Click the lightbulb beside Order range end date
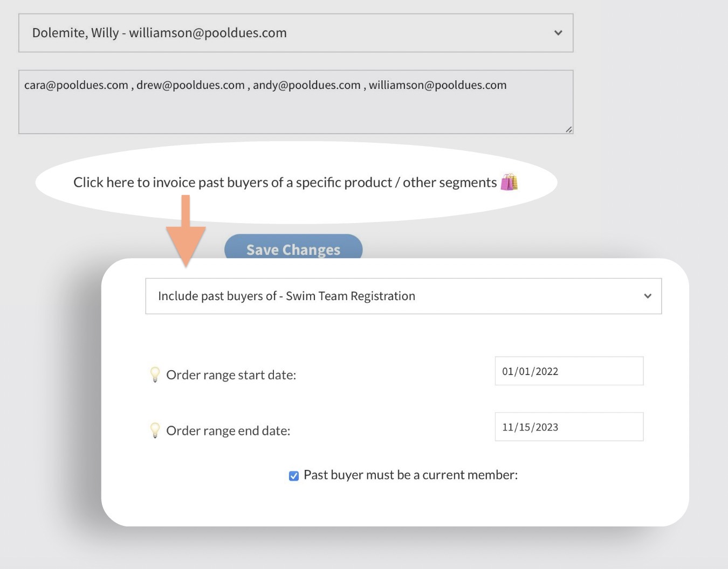The height and width of the screenshot is (569, 728). 155,430
